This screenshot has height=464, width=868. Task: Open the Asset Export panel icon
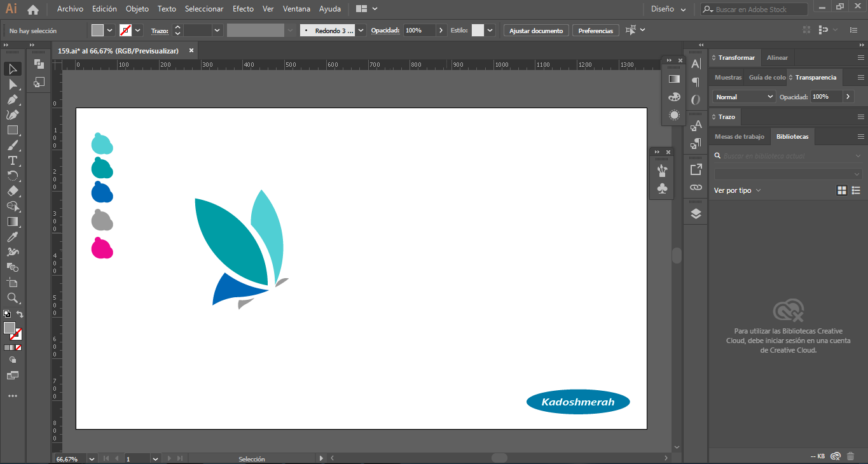(696, 169)
